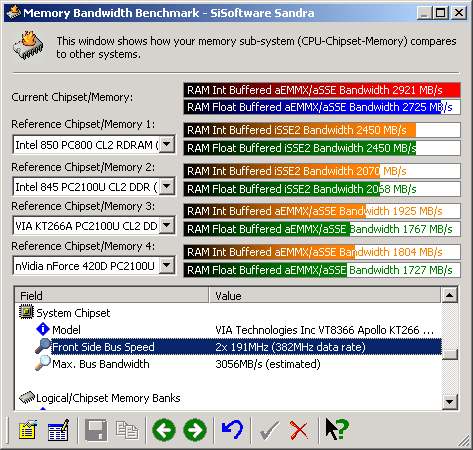Viewport: 473px width, 450px height.
Task: Click the VIA KT266A PC2100U combo field
Action: click(x=94, y=226)
